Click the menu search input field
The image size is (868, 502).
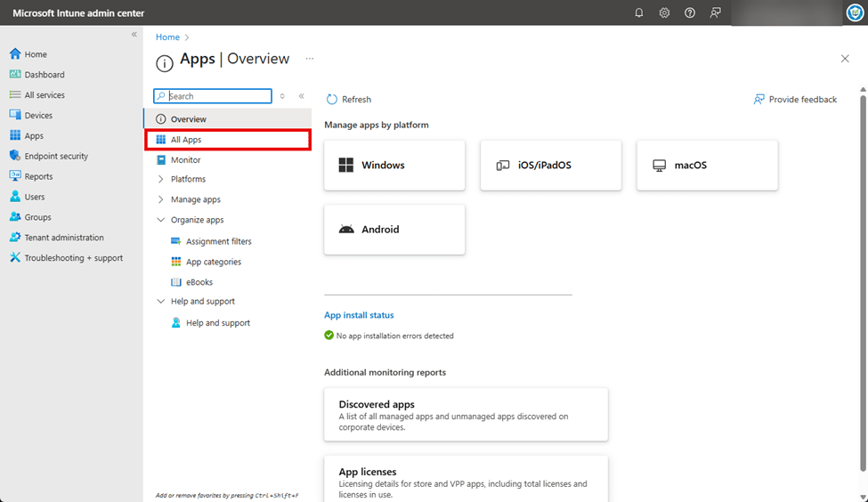tap(218, 96)
